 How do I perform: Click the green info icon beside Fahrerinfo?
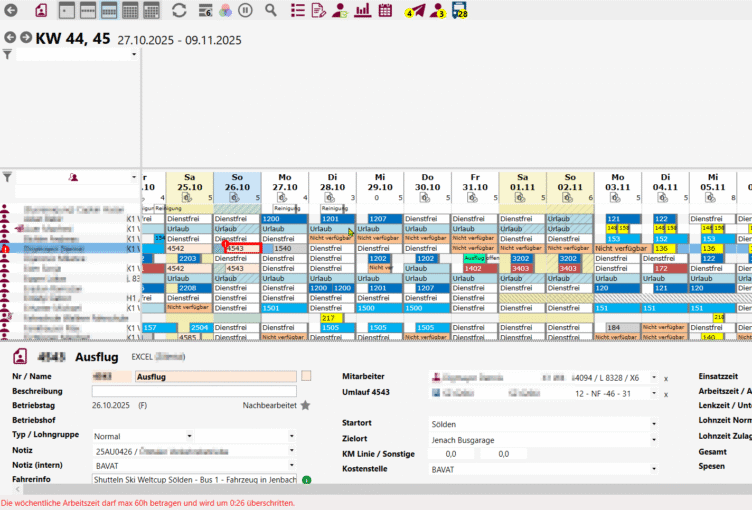306,480
